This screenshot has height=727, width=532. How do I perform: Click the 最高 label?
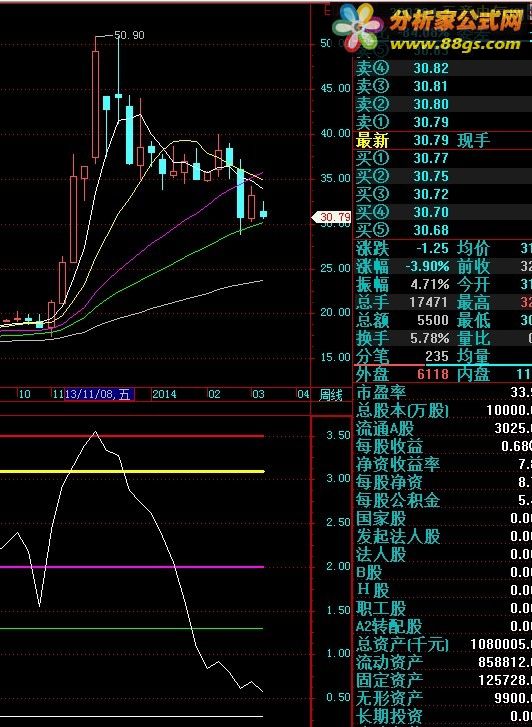(x=473, y=302)
